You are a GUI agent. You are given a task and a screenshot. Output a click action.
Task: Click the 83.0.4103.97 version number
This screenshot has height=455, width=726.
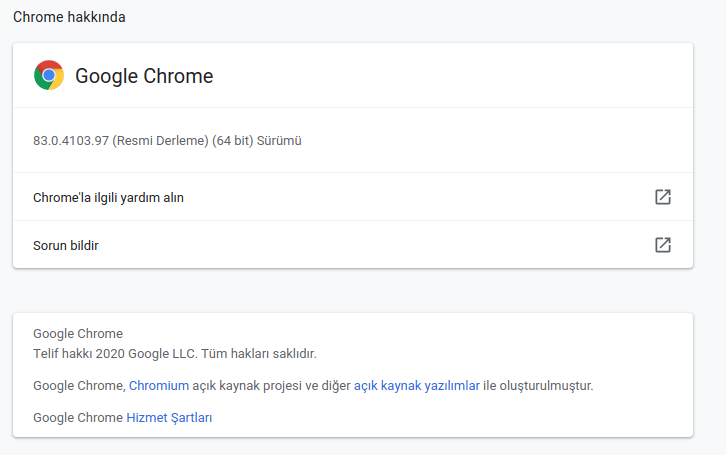coord(71,141)
